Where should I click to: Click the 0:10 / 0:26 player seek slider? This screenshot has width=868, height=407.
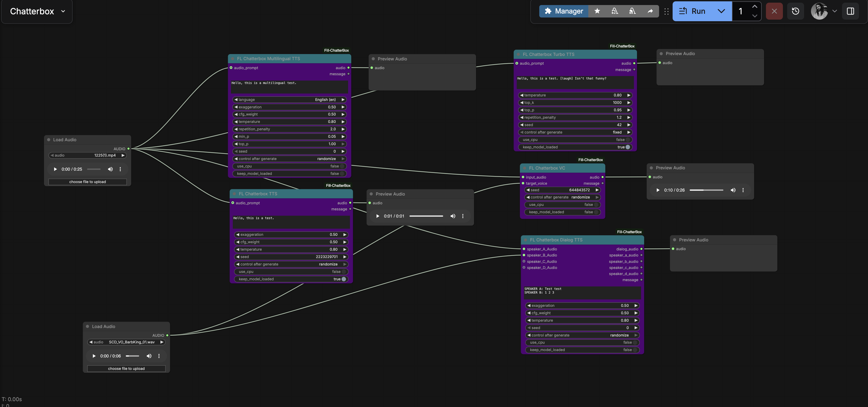[x=706, y=190]
